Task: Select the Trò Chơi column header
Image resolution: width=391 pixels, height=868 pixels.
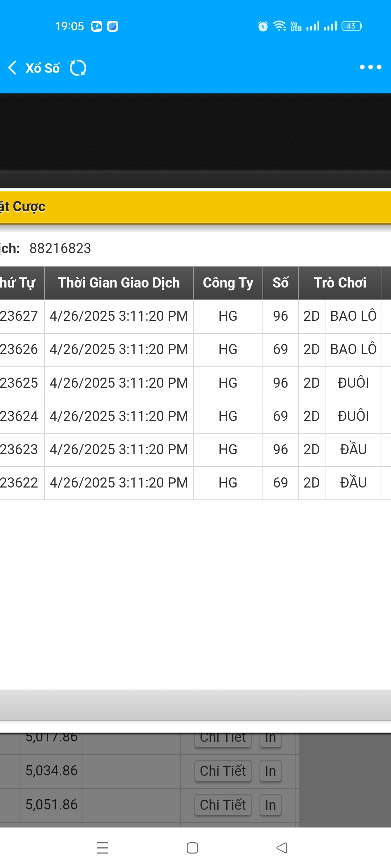Action: pyautogui.click(x=340, y=283)
